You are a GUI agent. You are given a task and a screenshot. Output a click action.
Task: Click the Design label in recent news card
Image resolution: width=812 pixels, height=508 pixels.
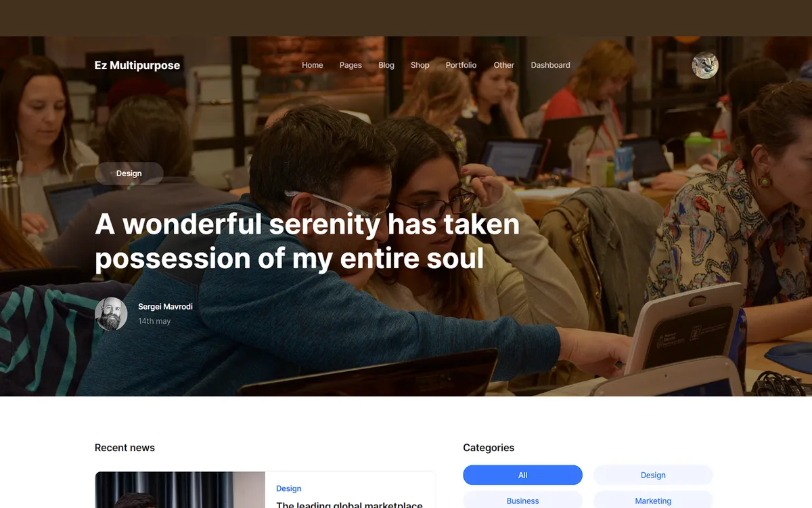click(289, 488)
